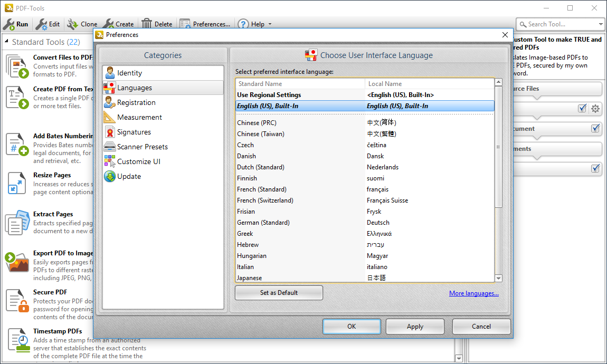Click Export PDF to Image tool icon
Image resolution: width=607 pixels, height=364 pixels.
click(x=17, y=262)
